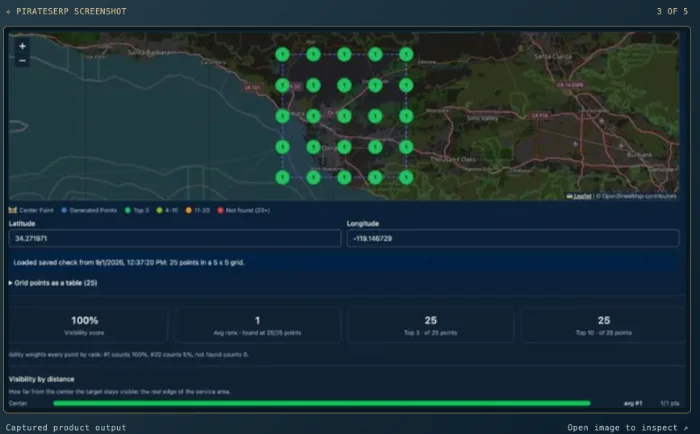Click the Longitude field showing -119.146729
The width and height of the screenshot is (700, 434).
pos(513,238)
